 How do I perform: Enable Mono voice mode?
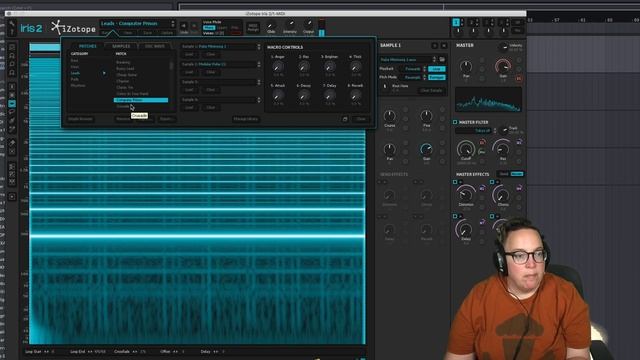[209, 28]
